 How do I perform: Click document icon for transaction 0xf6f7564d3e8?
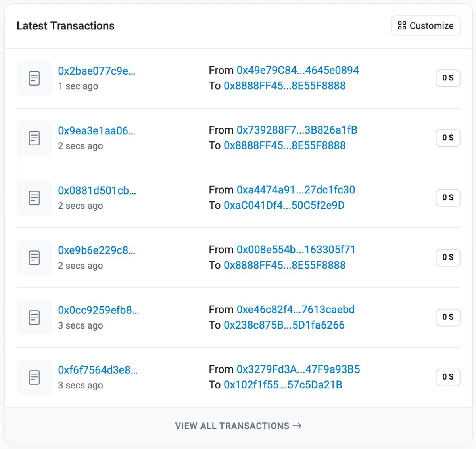click(35, 377)
